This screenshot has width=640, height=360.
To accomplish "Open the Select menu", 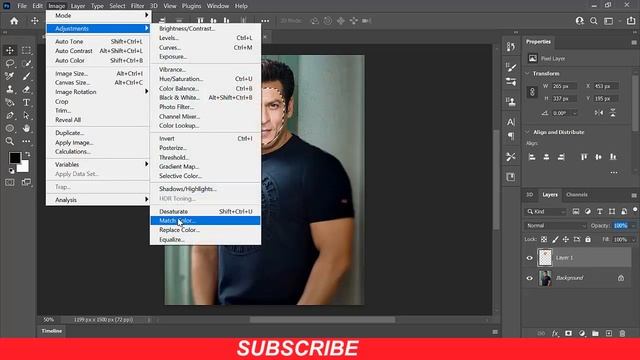I will pos(117,6).
